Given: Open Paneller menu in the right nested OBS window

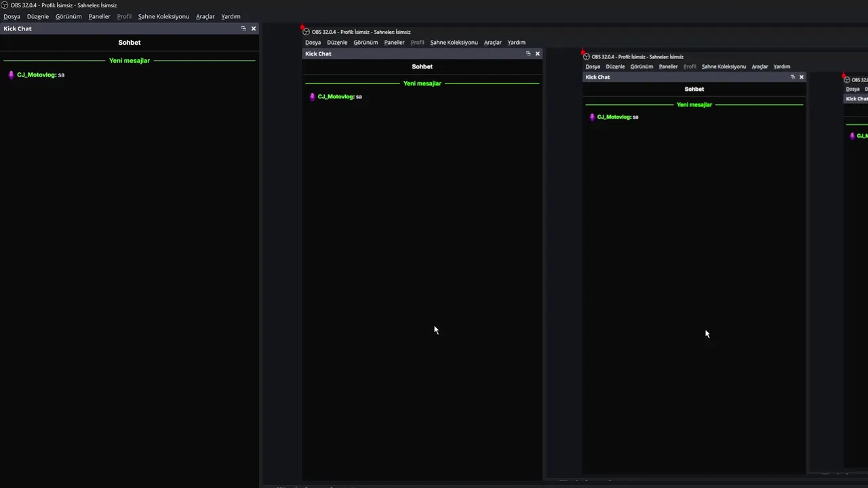Looking at the screenshot, I should coord(668,66).
